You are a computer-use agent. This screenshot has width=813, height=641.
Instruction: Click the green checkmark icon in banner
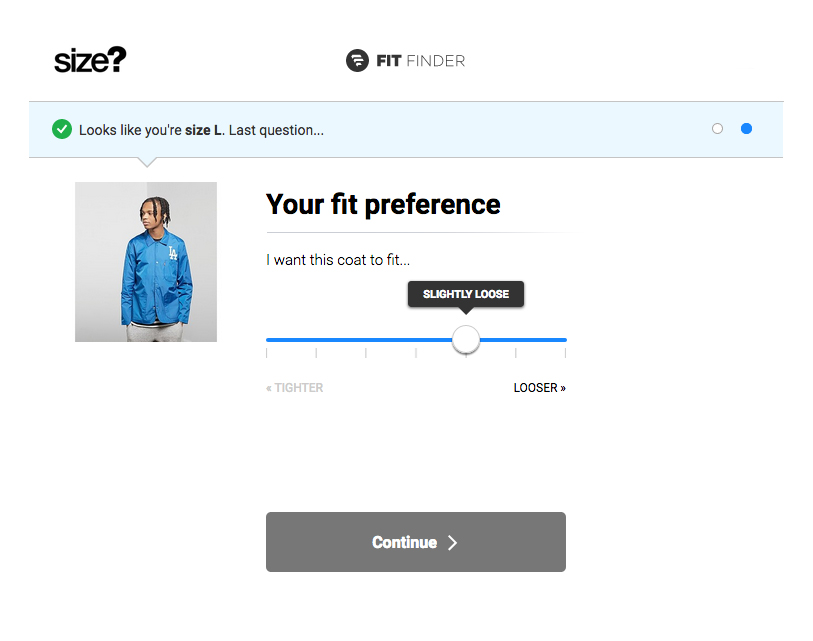pos(62,129)
